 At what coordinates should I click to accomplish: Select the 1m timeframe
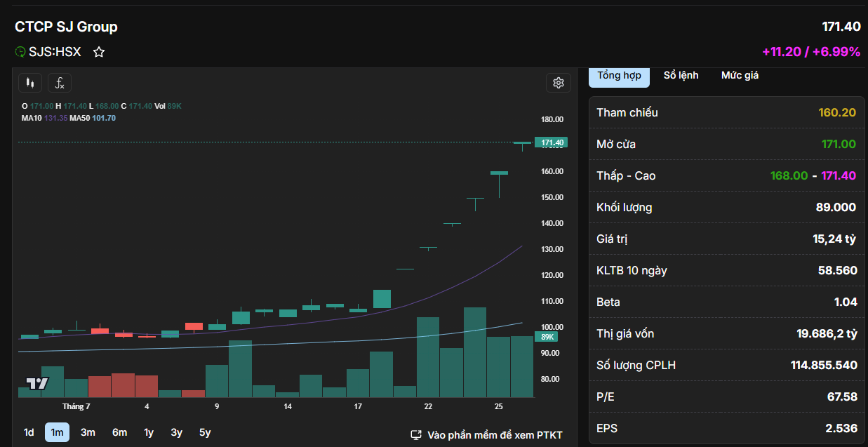(57, 432)
